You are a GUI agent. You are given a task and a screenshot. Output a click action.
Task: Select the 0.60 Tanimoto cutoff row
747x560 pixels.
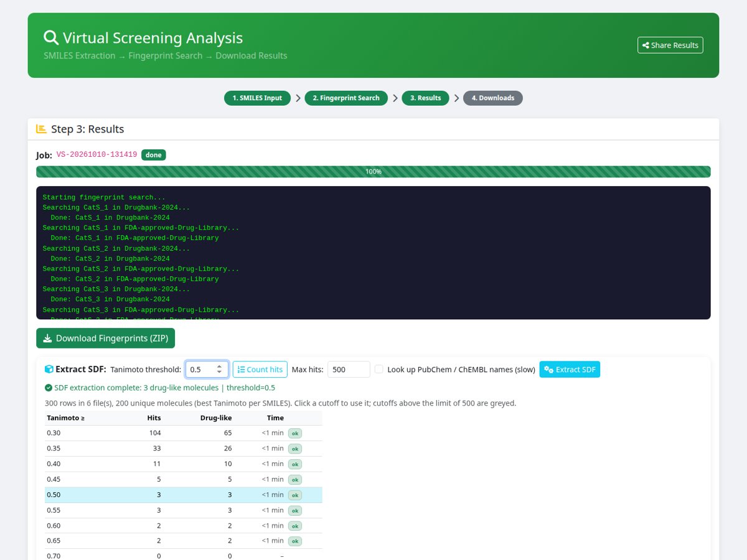[x=184, y=526]
